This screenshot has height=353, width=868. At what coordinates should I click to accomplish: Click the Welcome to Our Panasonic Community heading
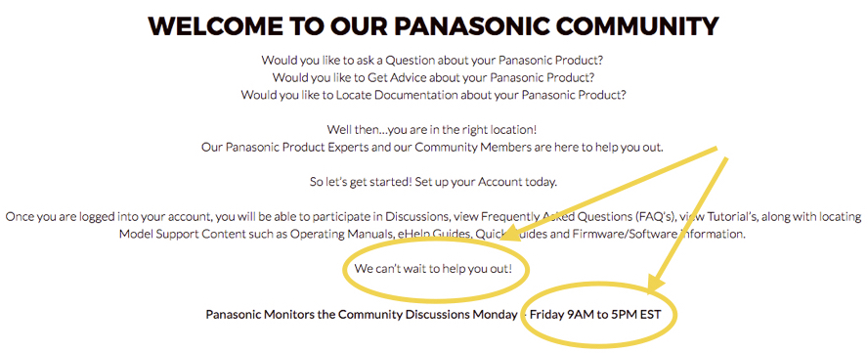coord(433,26)
